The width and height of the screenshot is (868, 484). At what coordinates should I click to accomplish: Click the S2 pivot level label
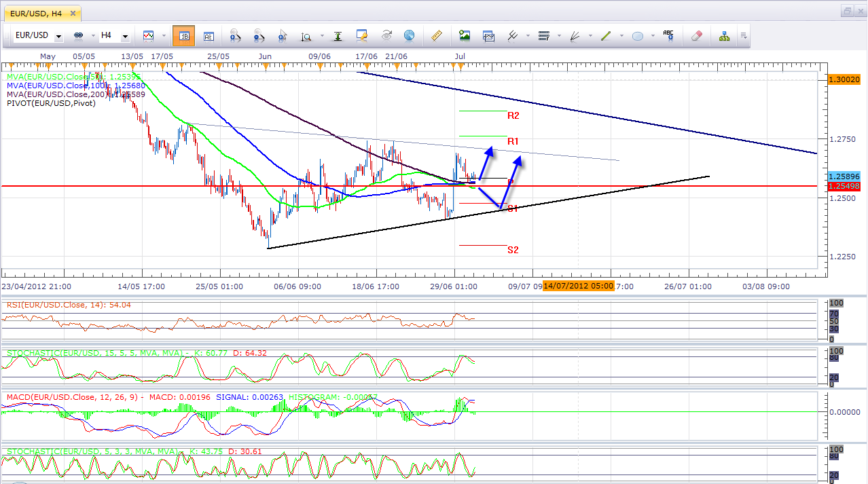click(x=513, y=250)
